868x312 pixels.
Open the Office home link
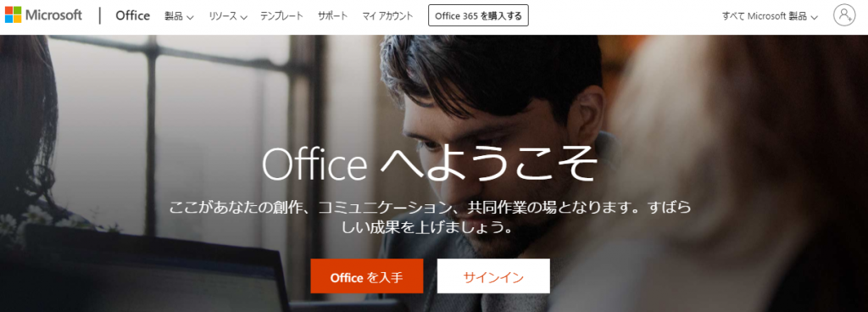(133, 15)
